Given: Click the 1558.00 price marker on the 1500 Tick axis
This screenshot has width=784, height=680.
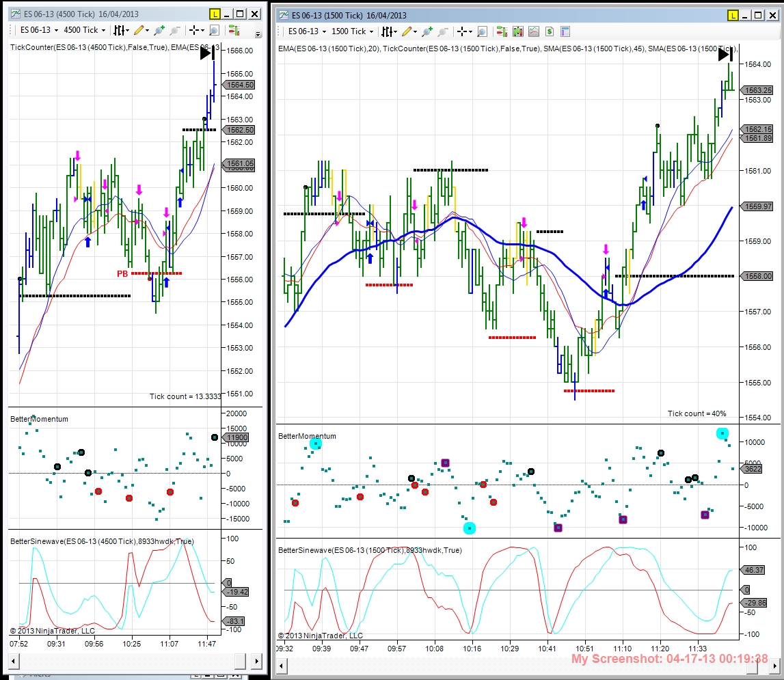Looking at the screenshot, I should tap(758, 276).
